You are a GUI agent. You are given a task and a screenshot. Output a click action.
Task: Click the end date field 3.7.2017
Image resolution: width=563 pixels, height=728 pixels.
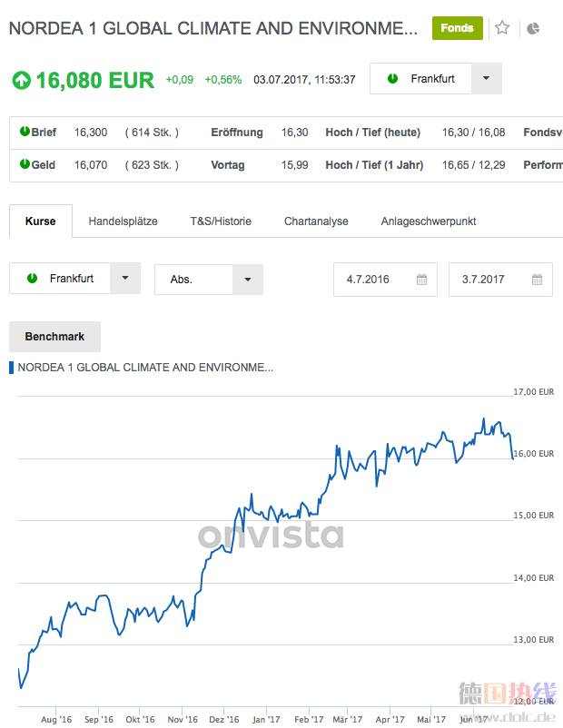(x=500, y=280)
